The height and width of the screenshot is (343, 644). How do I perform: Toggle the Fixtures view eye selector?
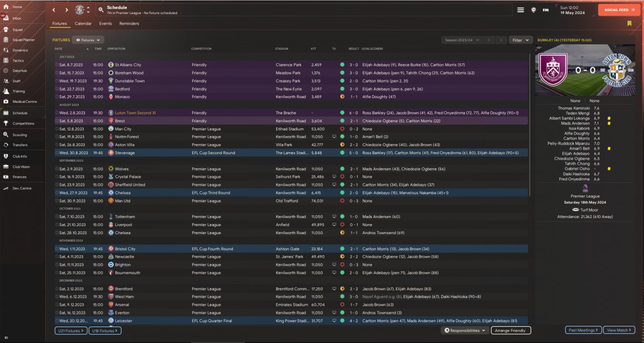pyautogui.click(x=88, y=40)
